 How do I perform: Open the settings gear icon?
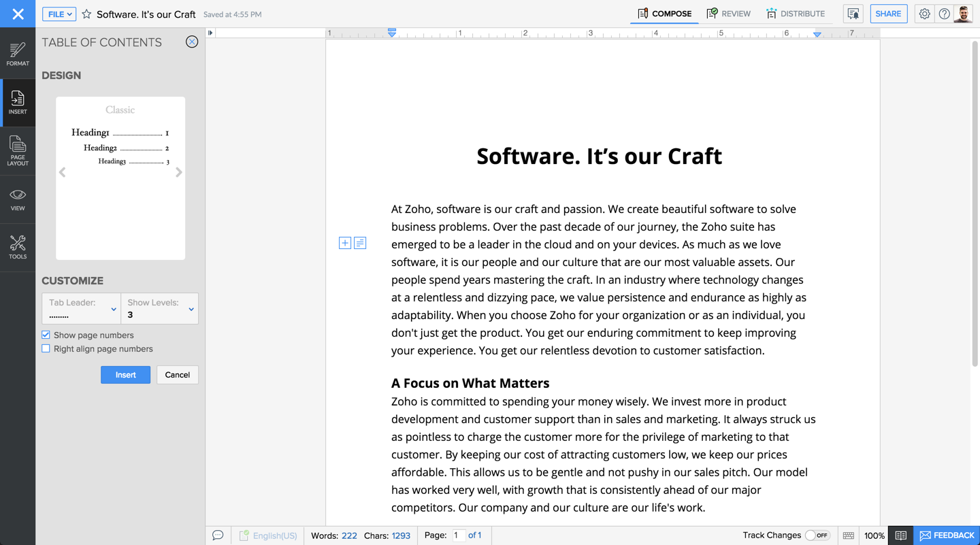[x=924, y=14]
